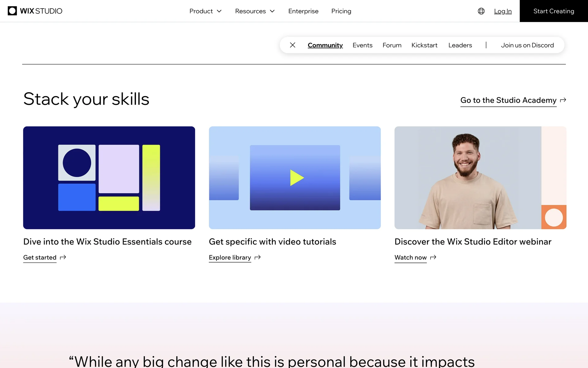Click the arrow beside Go to the Studio Academy
The width and height of the screenshot is (588, 368).
(563, 100)
